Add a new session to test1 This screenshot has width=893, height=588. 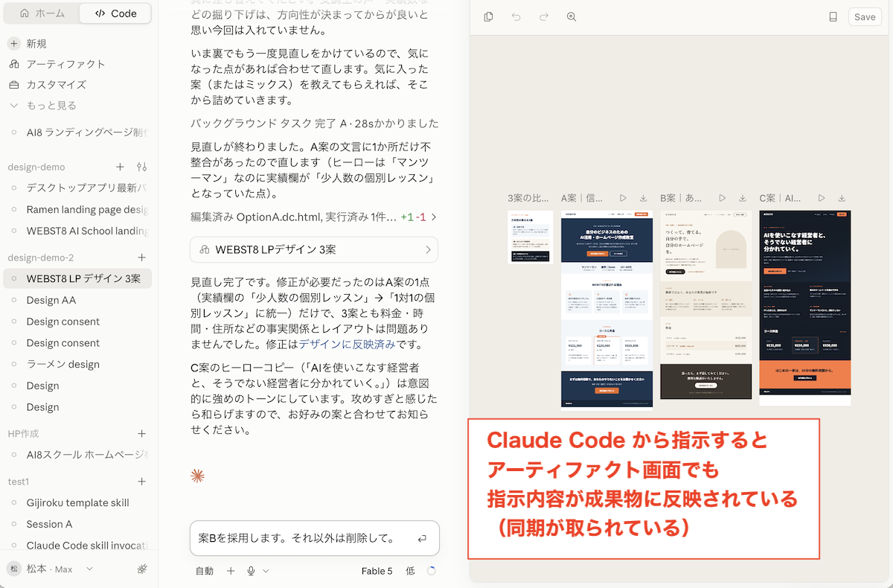pos(142,482)
